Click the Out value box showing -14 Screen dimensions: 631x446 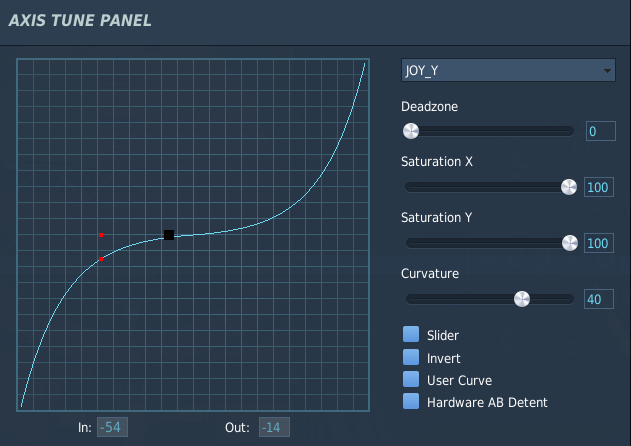[274, 427]
